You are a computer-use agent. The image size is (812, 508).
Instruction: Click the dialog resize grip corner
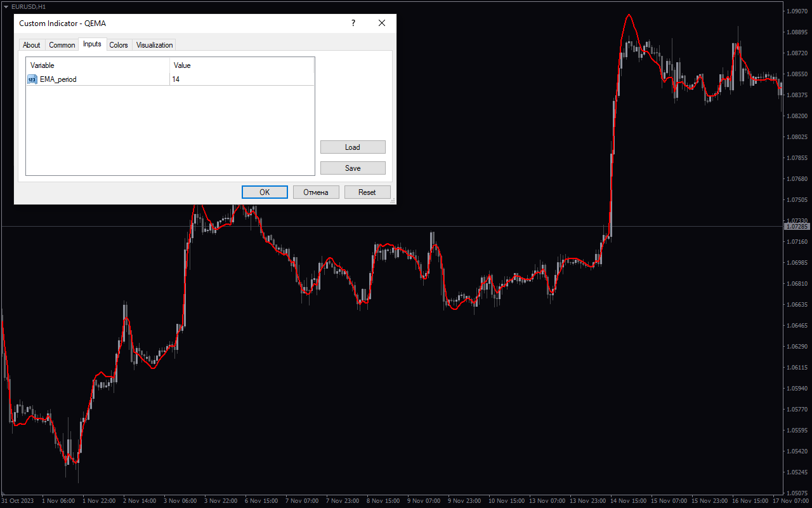pos(392,200)
